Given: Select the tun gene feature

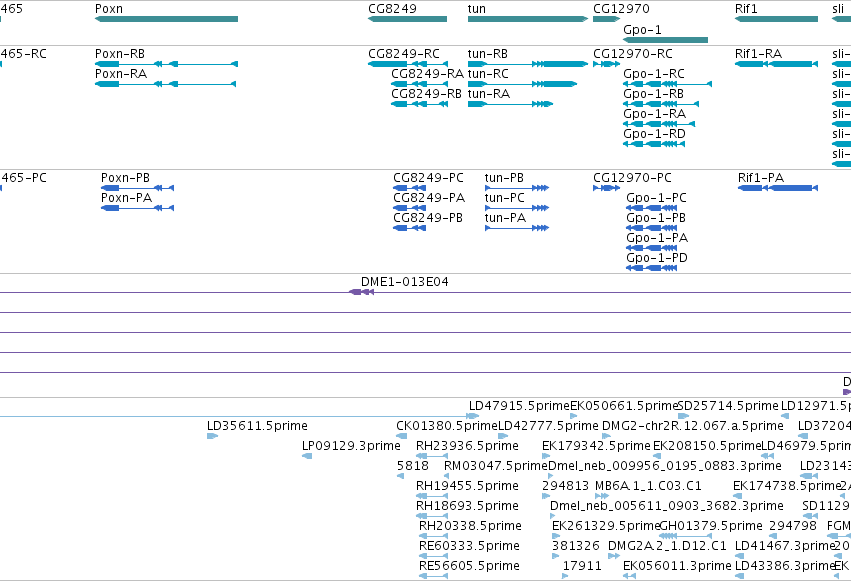Looking at the screenshot, I should coord(528,19).
